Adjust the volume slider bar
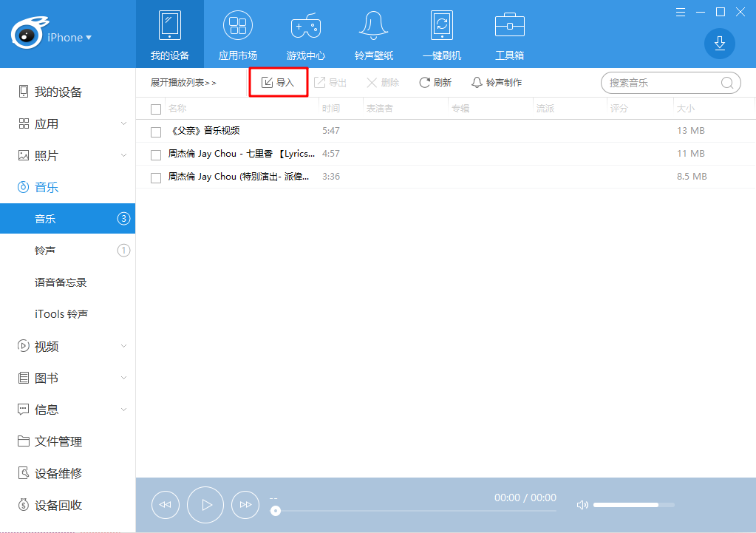 coord(633,505)
